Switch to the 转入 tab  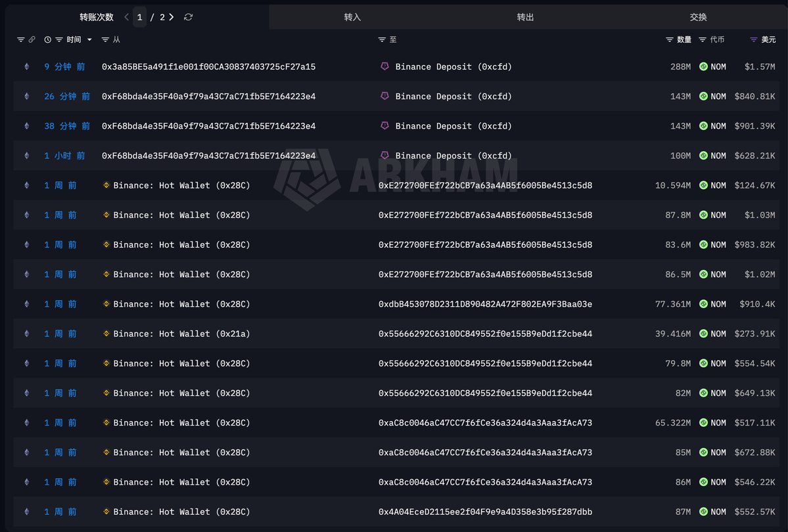point(352,17)
